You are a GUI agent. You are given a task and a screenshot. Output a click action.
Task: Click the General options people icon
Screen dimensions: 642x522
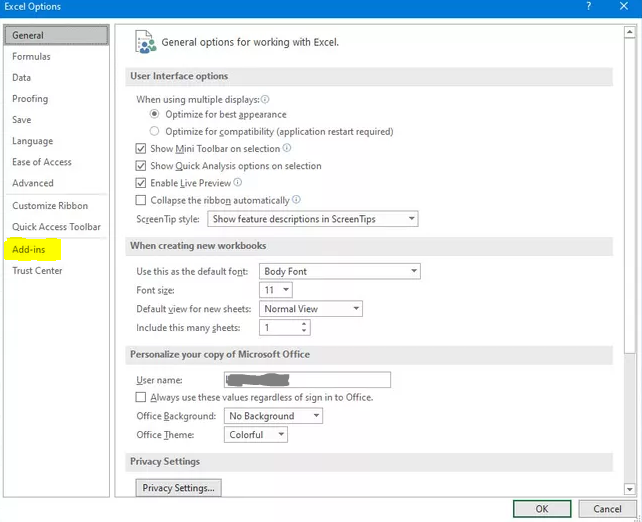(x=146, y=42)
